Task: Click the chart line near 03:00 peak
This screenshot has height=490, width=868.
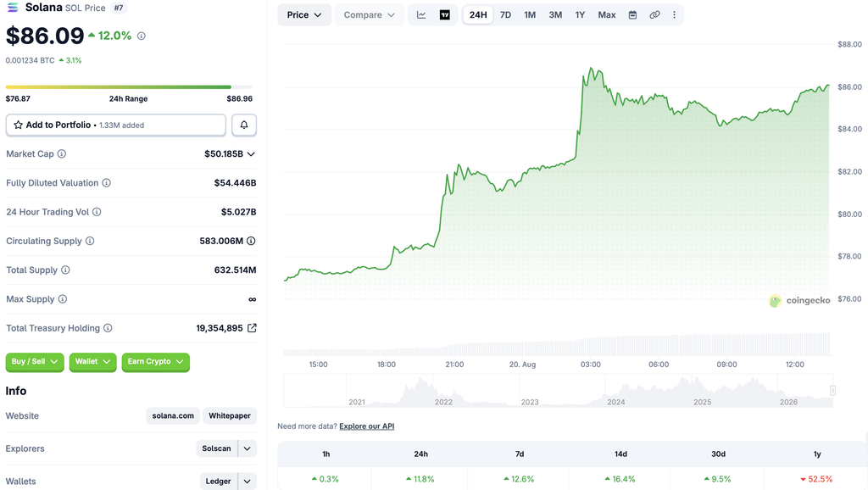Action: 591,69
